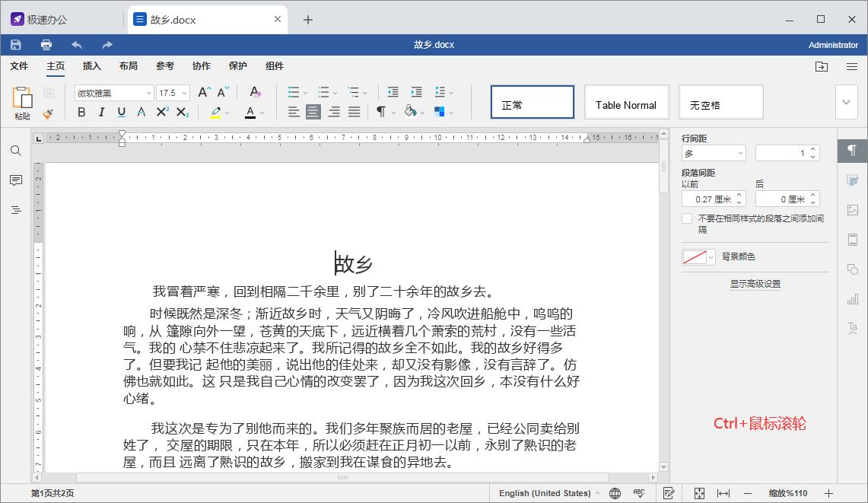Open the 协作 ribbon tab

[x=202, y=66]
